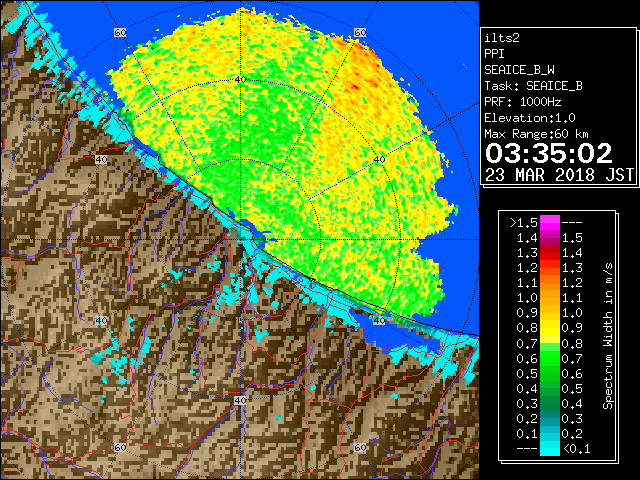
Task: Click the 40 km label on the southeast coastline
Action: click(x=380, y=320)
